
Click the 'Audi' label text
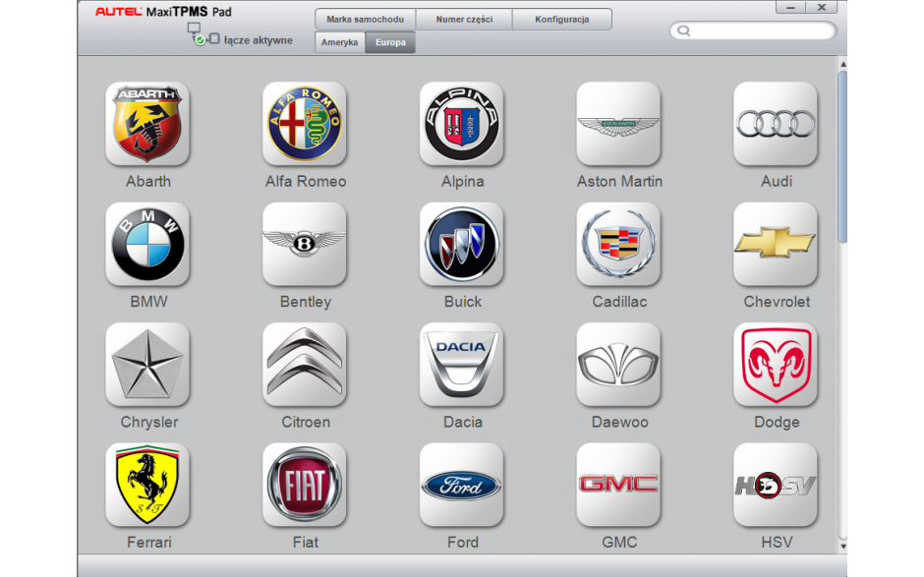tap(777, 182)
